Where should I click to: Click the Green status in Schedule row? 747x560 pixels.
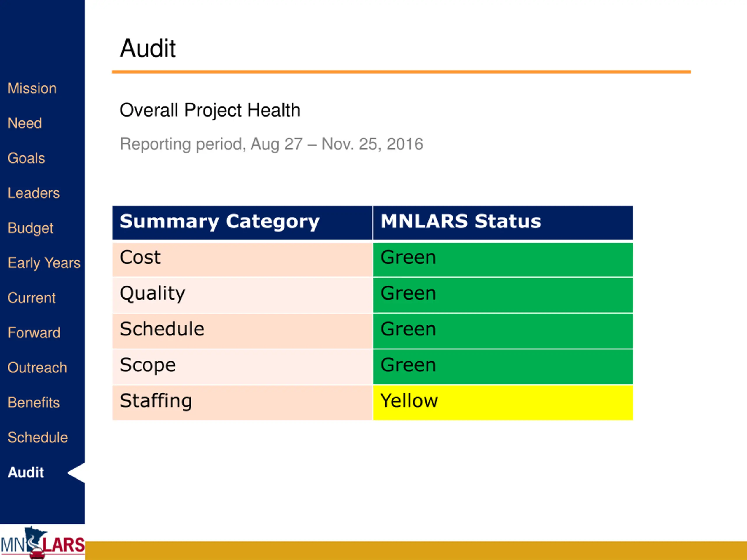[x=503, y=331]
